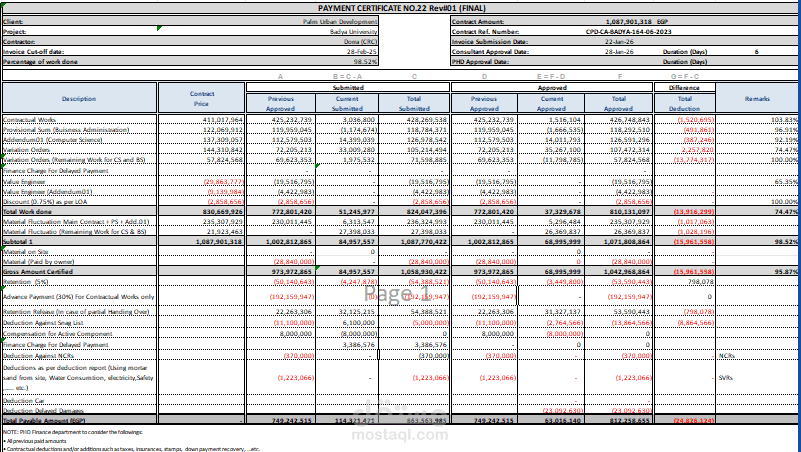Viewport: 801px width, 452px height.
Task: Click Variation Orders difference 2,257,820
Action: [697, 150]
